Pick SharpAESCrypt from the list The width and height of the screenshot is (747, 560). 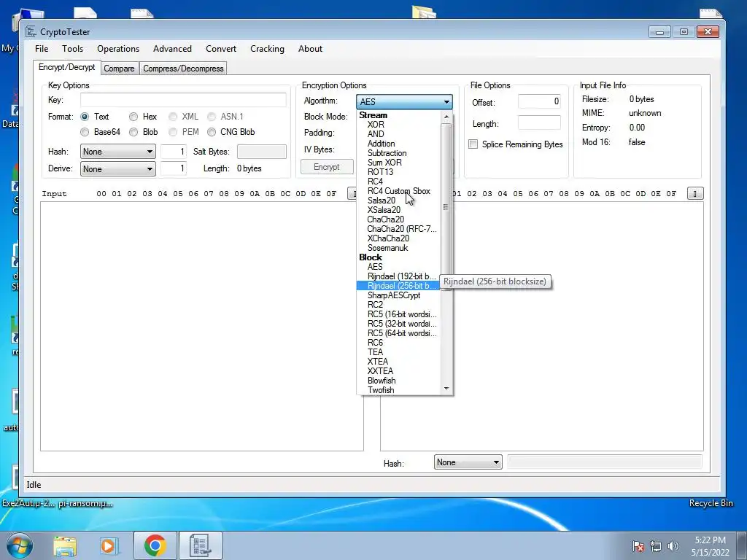pyautogui.click(x=394, y=295)
